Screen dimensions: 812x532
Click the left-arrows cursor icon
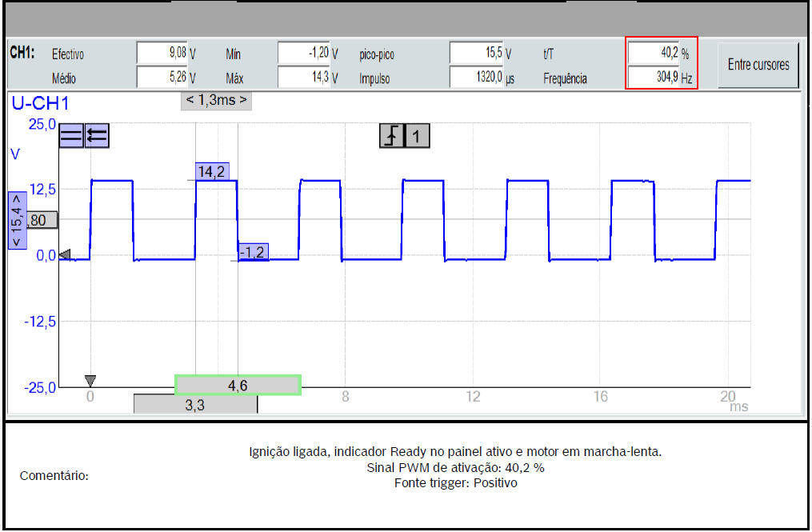pyautogui.click(x=97, y=136)
